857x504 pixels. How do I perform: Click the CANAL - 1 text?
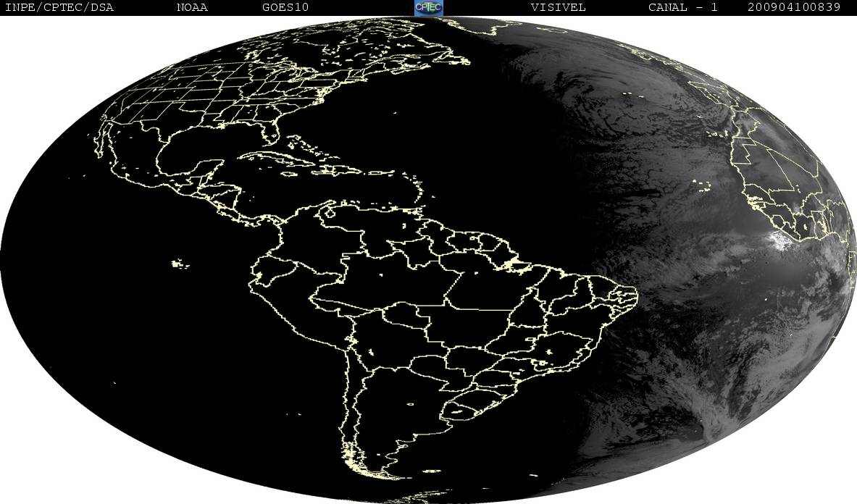pyautogui.click(x=682, y=8)
